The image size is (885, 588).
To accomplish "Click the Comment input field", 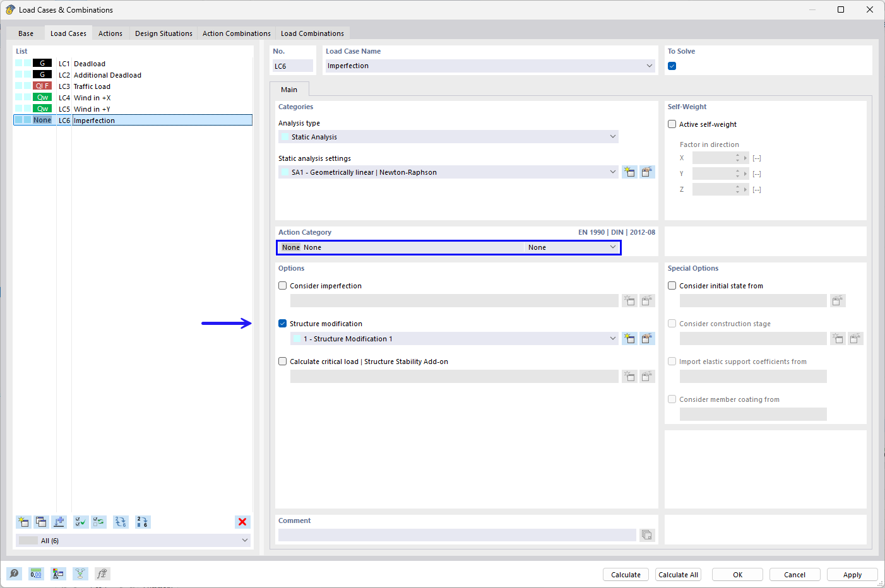I will click(457, 535).
